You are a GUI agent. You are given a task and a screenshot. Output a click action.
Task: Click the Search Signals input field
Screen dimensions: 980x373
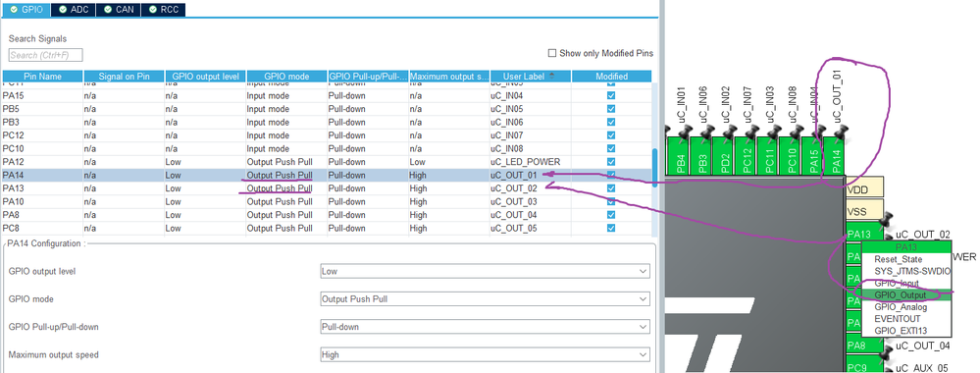point(46,55)
